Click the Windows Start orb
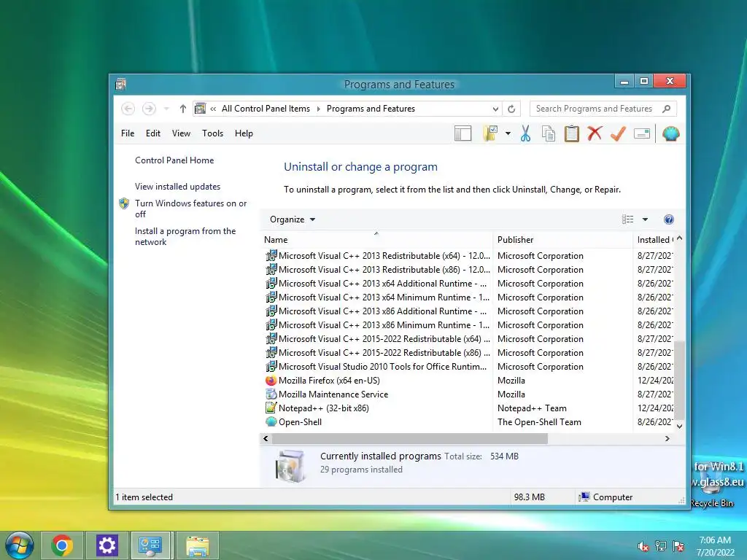This screenshot has width=747, height=560. coord(19,545)
